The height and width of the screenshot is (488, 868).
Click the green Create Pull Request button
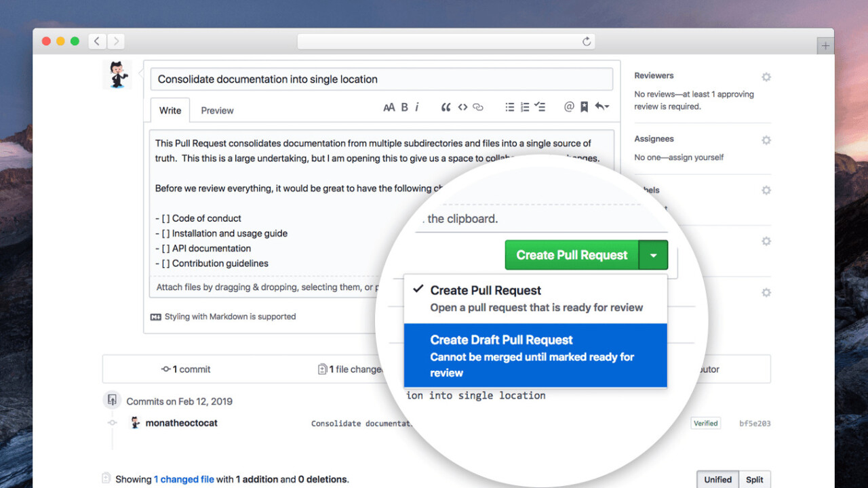(x=572, y=256)
